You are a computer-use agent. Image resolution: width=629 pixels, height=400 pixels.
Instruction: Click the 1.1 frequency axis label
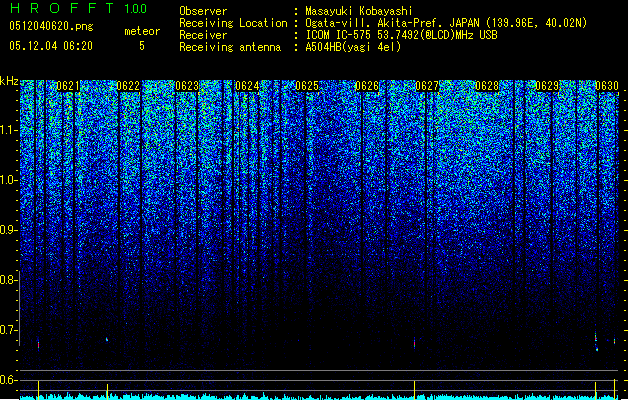point(9,130)
